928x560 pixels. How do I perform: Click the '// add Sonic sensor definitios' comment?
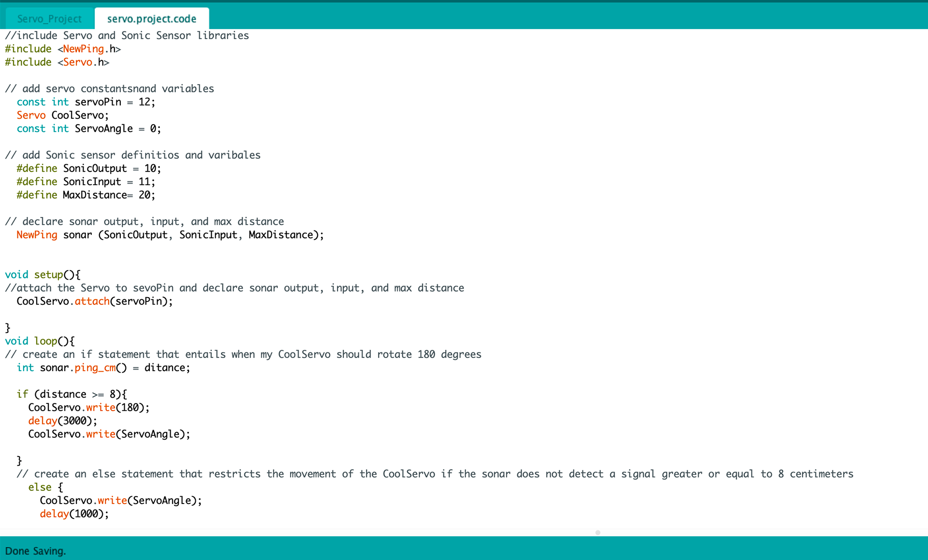[133, 155]
